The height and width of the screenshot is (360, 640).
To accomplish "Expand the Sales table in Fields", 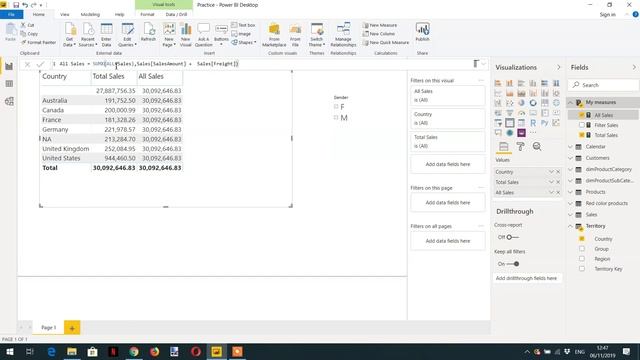I will 571,214.
